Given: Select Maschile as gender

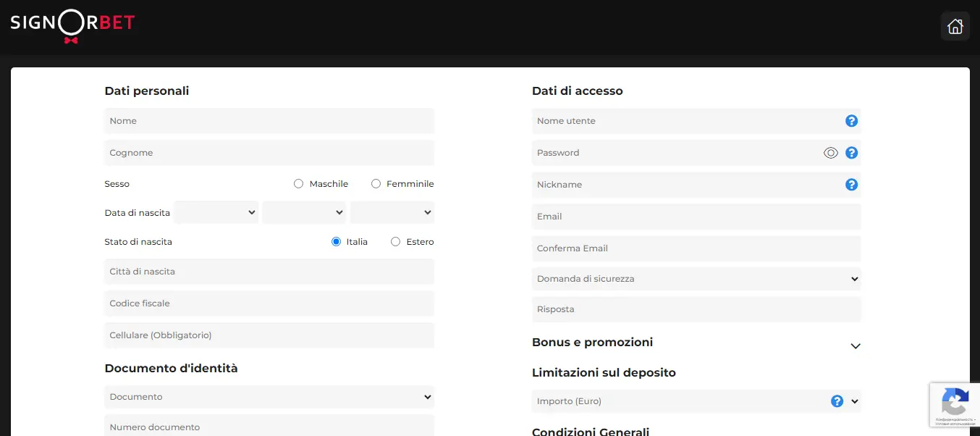Looking at the screenshot, I should click(298, 184).
